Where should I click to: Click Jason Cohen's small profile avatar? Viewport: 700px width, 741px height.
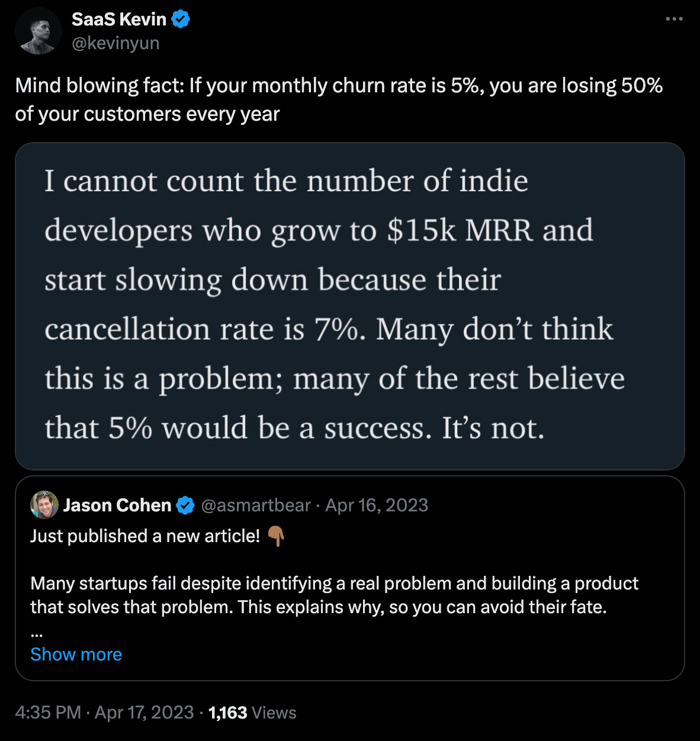pos(44,505)
